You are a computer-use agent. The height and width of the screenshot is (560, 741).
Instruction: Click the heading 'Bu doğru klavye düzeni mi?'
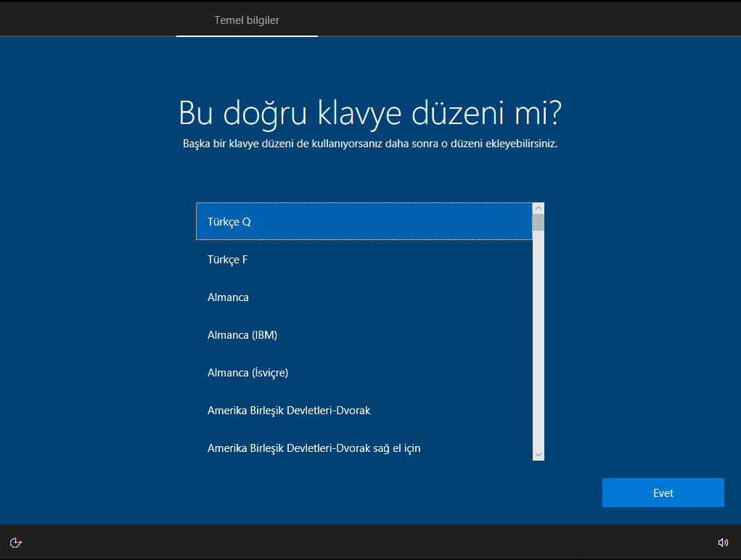[x=370, y=113]
